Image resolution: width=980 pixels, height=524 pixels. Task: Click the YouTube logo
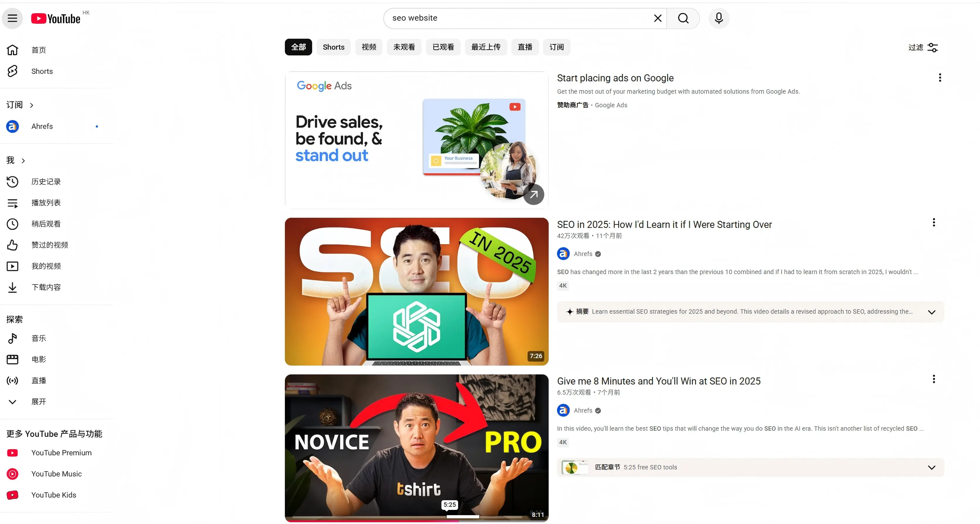[55, 18]
